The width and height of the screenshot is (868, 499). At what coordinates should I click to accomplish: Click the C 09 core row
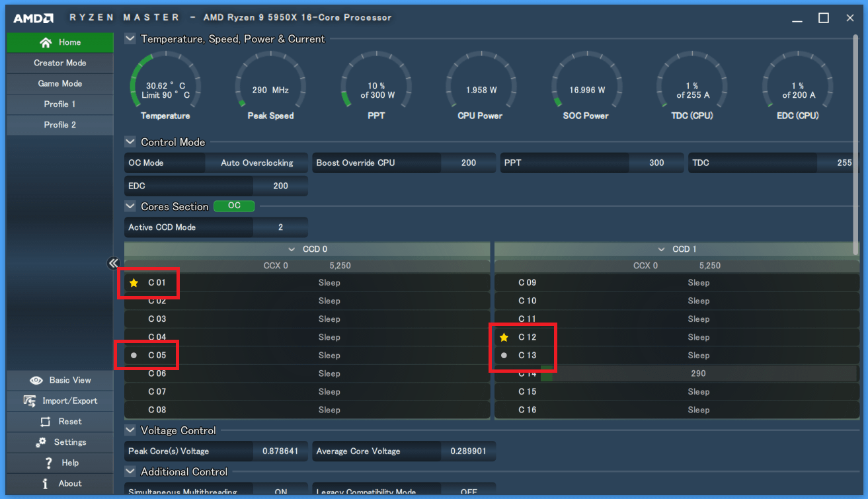point(676,283)
